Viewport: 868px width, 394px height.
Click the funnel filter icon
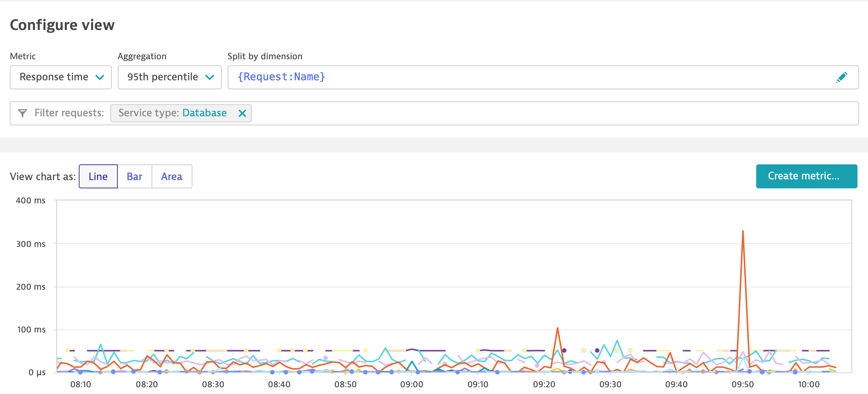tap(23, 113)
